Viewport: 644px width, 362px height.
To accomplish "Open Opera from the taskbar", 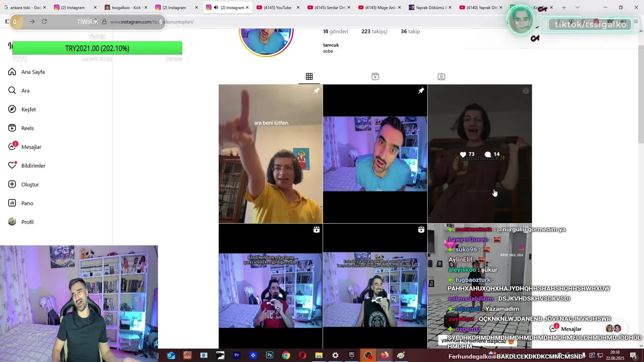I will pos(302,355).
